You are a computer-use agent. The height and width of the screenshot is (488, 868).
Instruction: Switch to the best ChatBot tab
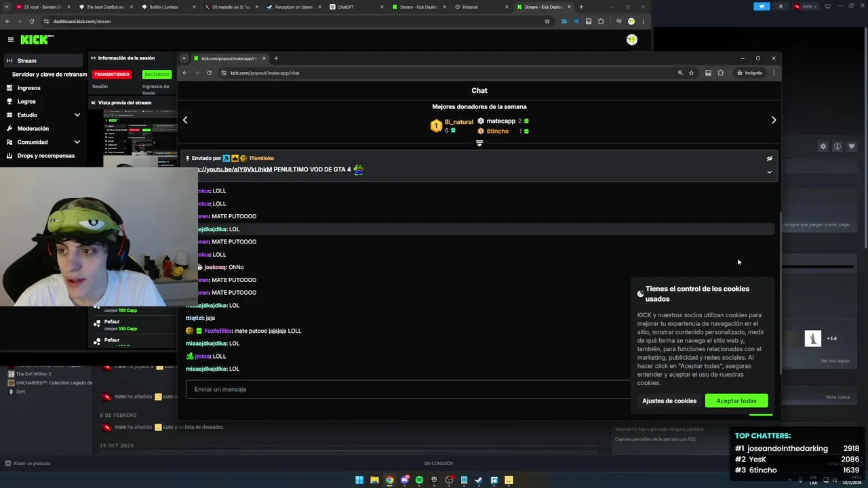pyautogui.click(x=105, y=7)
